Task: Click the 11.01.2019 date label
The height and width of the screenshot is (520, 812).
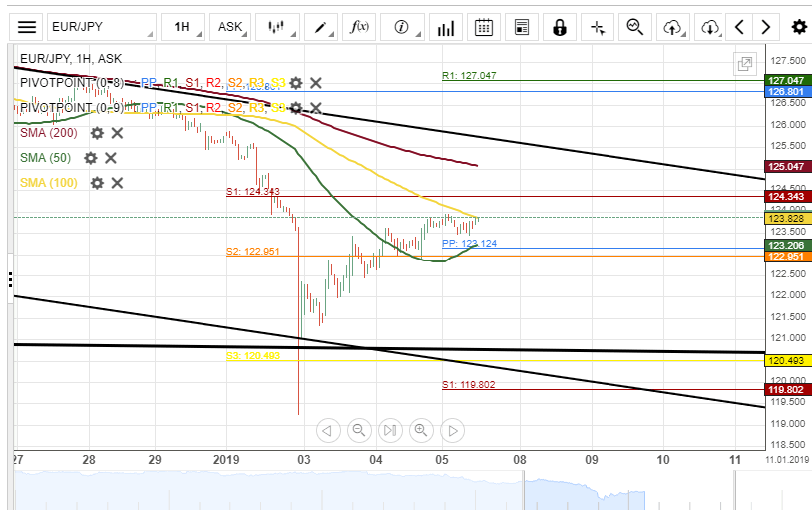Action: coord(787,460)
